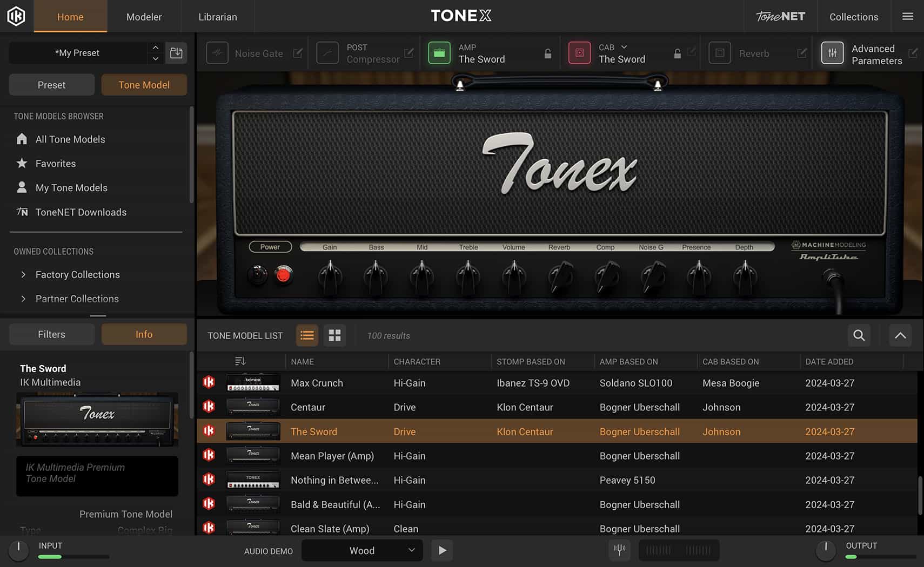Switch tone model list to list view
Image resolution: width=924 pixels, height=567 pixels.
pos(307,335)
